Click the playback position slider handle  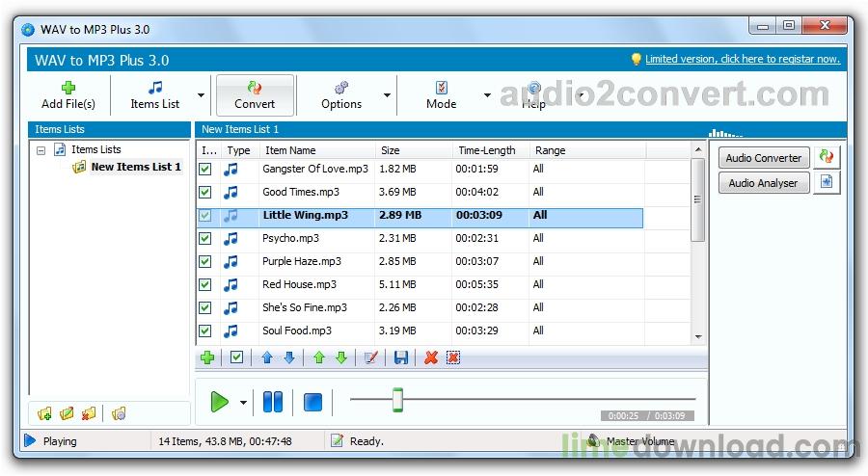397,400
